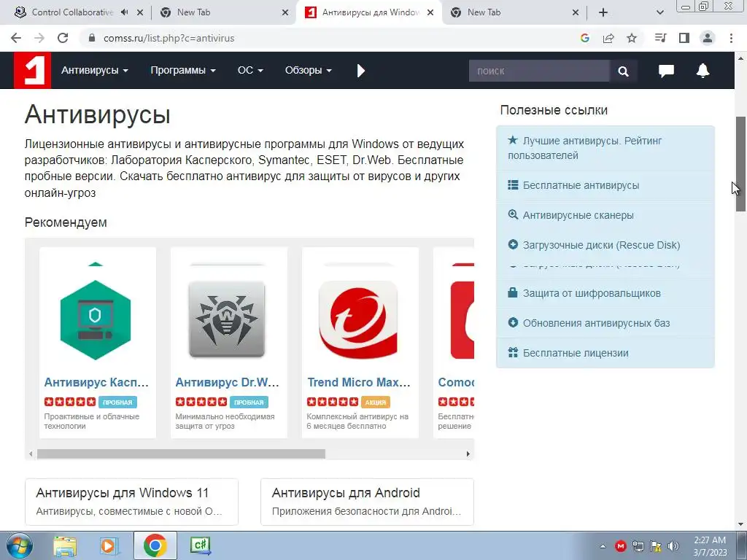
Task: Click the share page icon
Action: pyautogui.click(x=608, y=38)
